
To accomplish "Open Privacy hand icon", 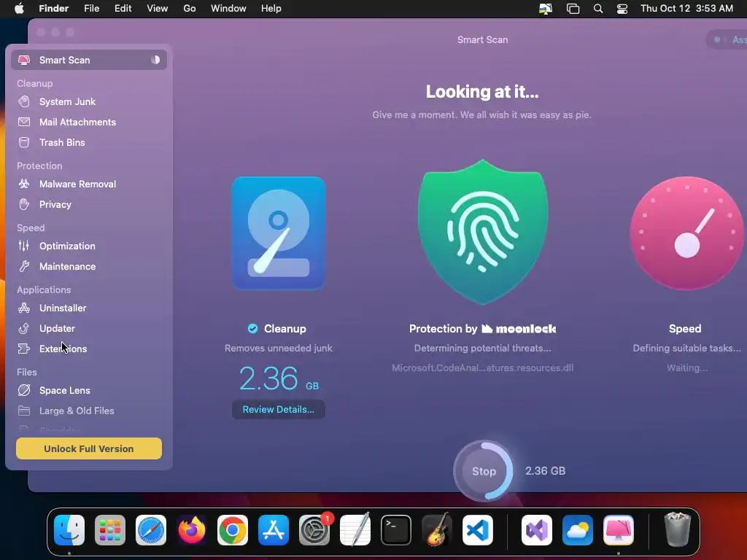I will (24, 204).
